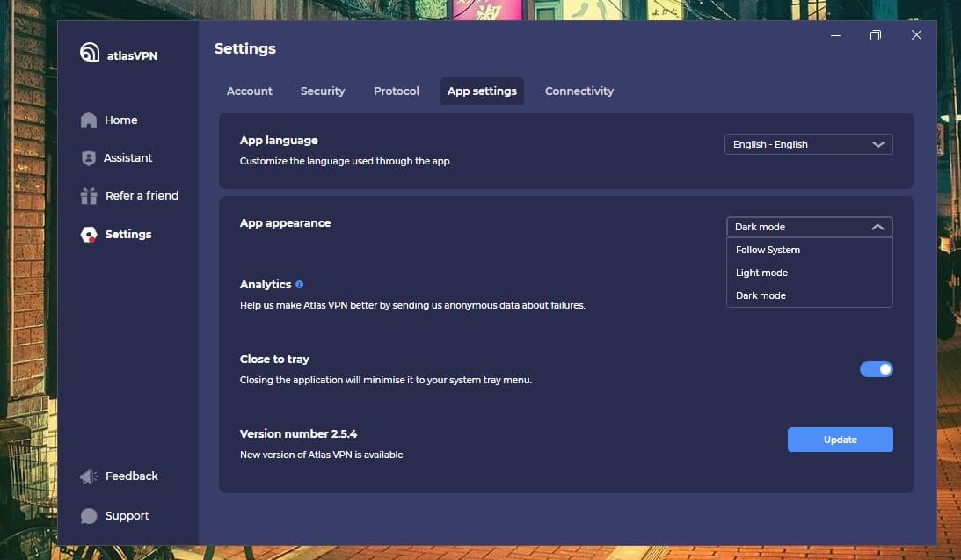
Task: Open the Support label
Action: [127, 516]
